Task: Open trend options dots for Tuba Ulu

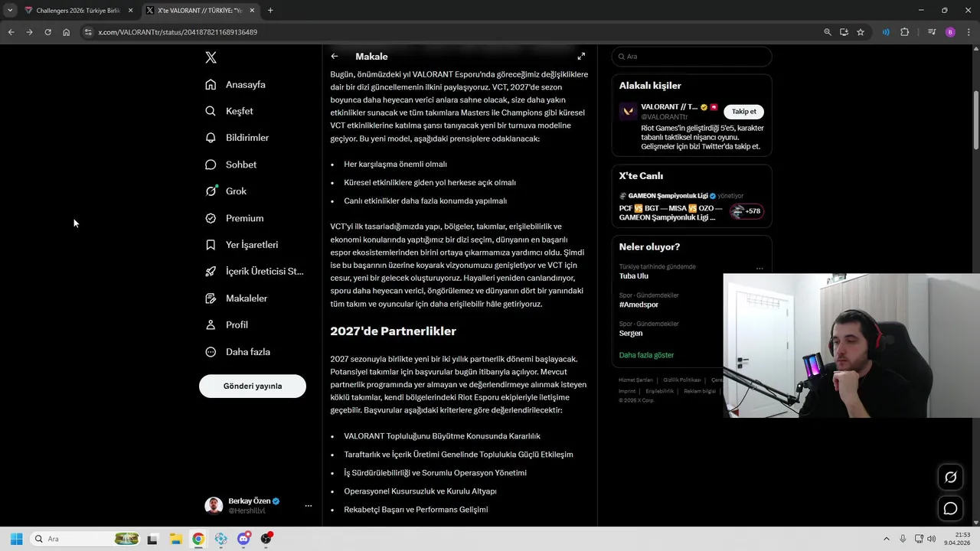Action: pos(759,269)
